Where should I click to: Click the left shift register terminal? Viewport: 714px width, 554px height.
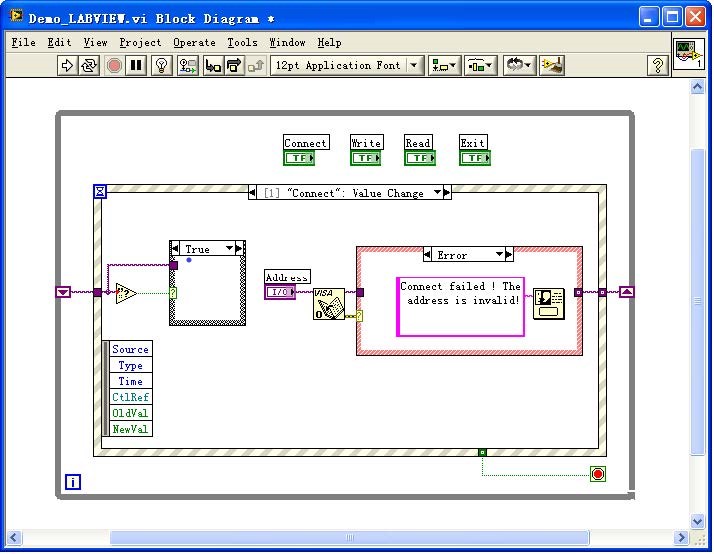[x=63, y=292]
